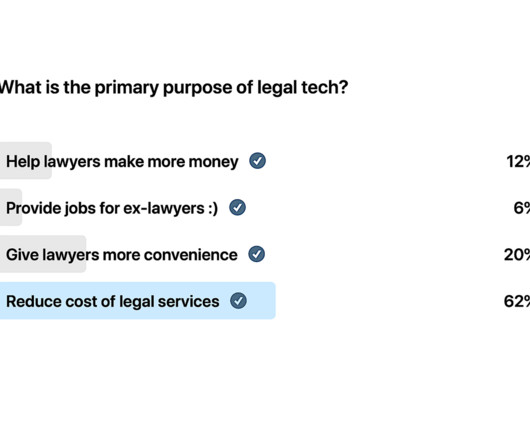Click the checkmark badge next to Provide jobs for ex-lawyers
Viewport: 530px width, 442px height.
tap(237, 207)
